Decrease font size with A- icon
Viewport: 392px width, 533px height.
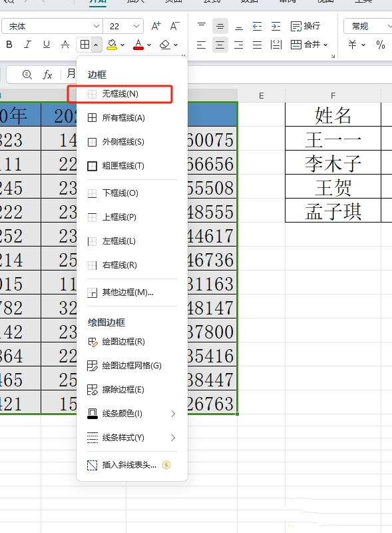[174, 26]
